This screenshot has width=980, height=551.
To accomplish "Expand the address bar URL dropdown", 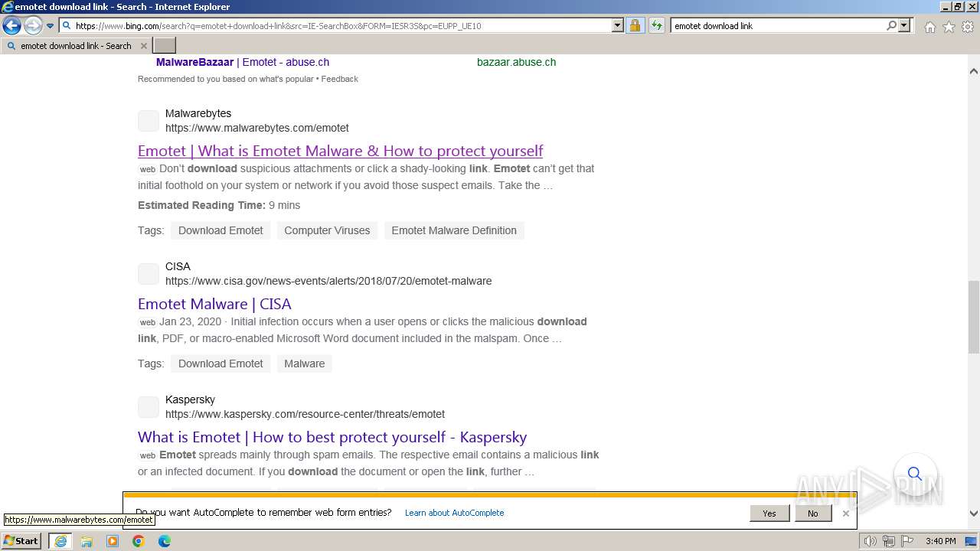I will coord(618,25).
